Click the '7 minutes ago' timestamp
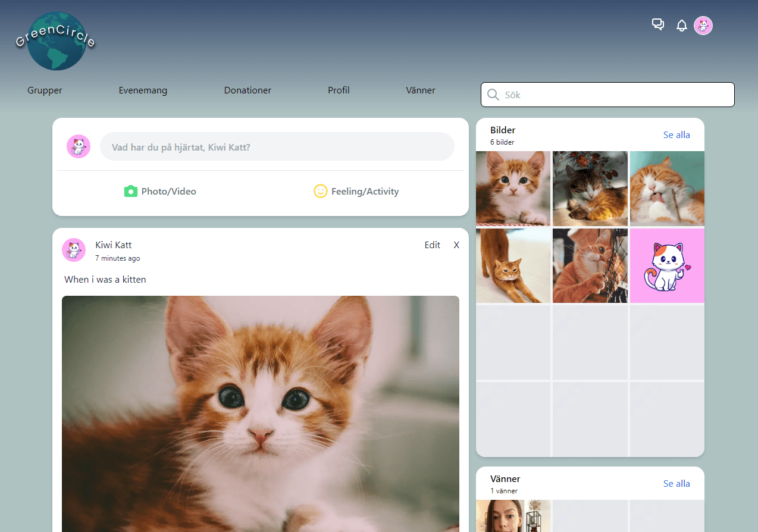 point(118,258)
